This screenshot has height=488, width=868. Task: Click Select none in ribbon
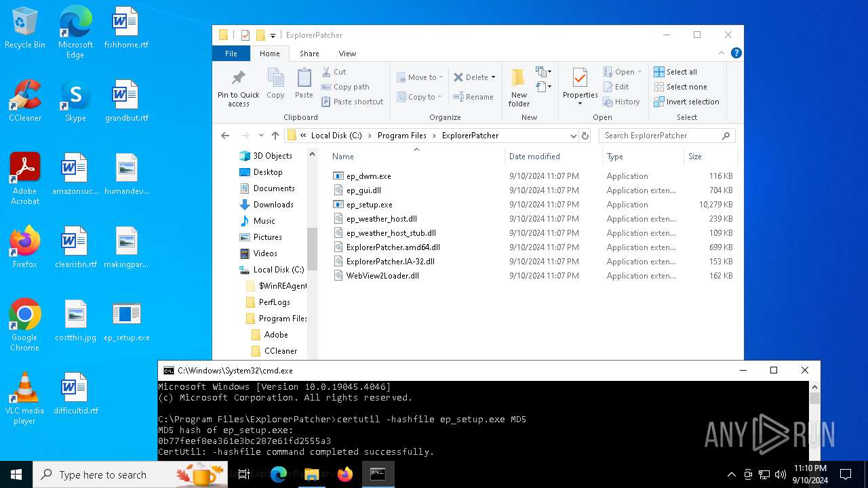[x=680, y=87]
